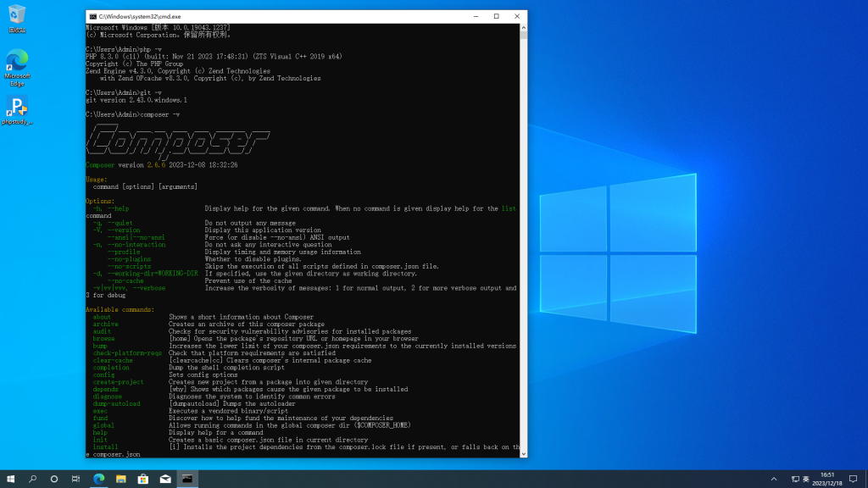Click Composer version 2.6.6 text
Image resolution: width=868 pixels, height=488 pixels.
(162, 165)
